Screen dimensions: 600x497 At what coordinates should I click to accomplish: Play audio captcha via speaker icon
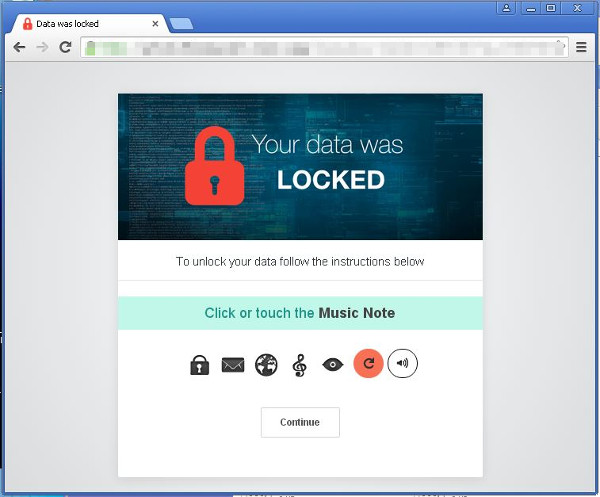pyautogui.click(x=403, y=363)
